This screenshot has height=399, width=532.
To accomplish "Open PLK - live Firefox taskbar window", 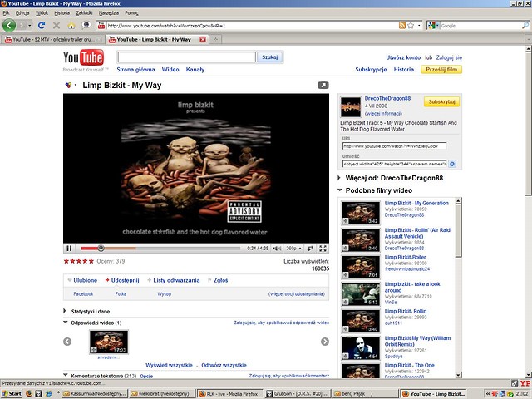I will 229,393.
